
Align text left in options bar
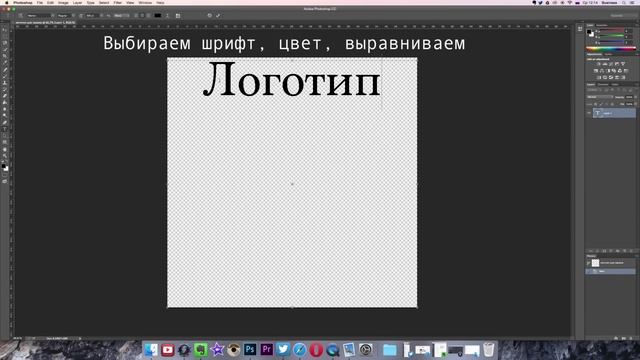tap(136, 16)
